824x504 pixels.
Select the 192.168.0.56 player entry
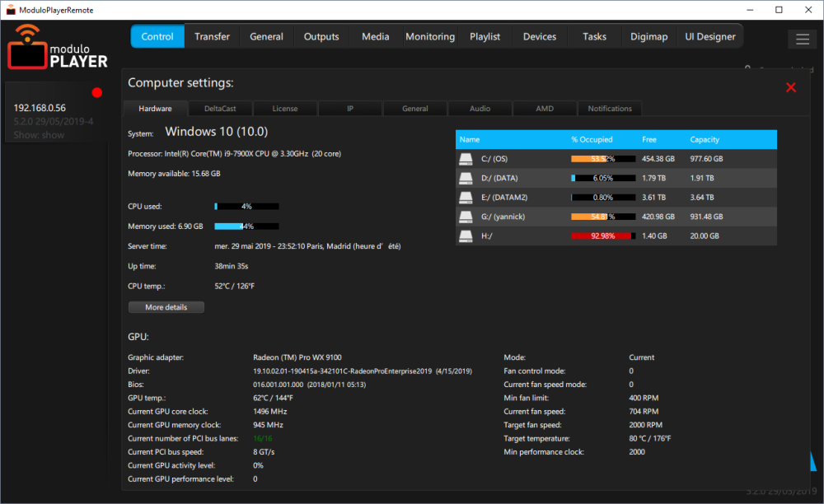tap(40, 108)
